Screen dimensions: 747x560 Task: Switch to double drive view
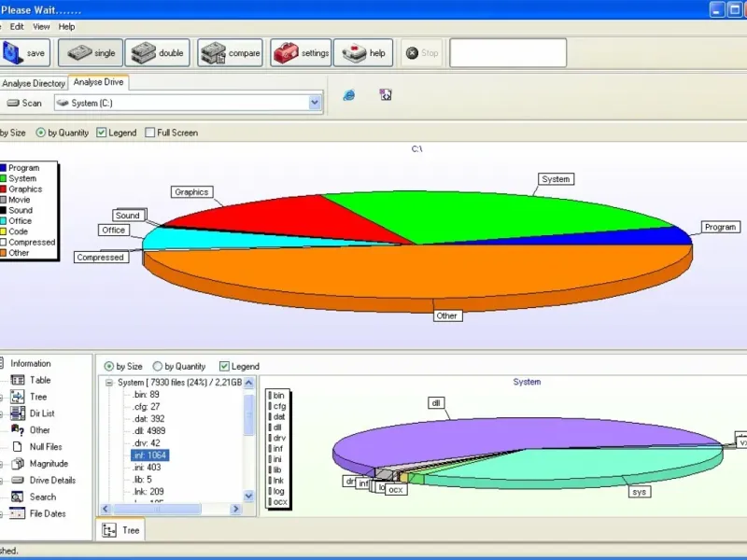[157, 53]
